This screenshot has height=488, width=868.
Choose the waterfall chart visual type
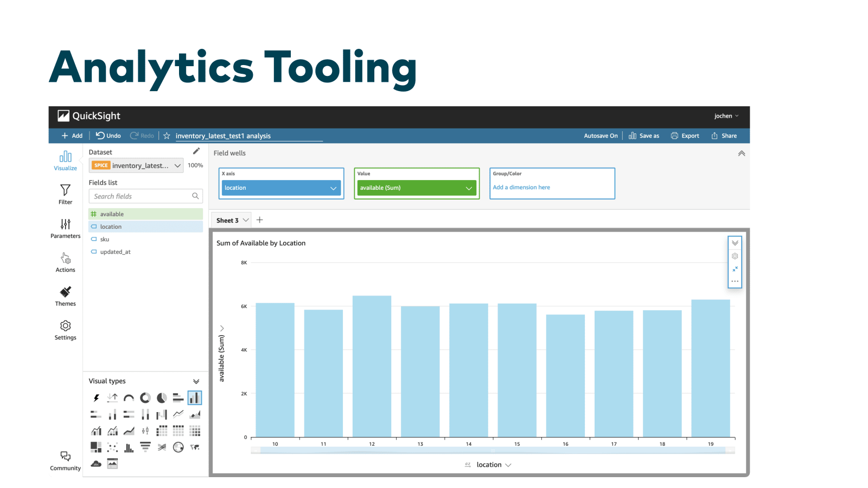[162, 415]
